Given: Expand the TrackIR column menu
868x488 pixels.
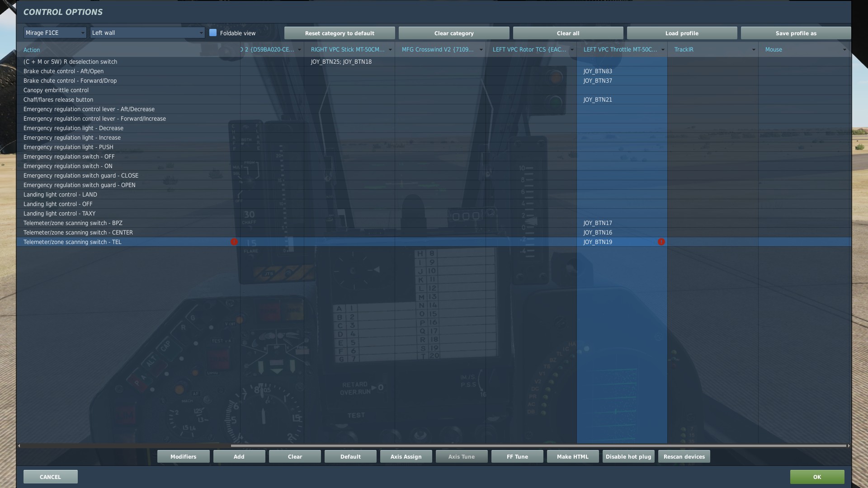Looking at the screenshot, I should pos(754,50).
